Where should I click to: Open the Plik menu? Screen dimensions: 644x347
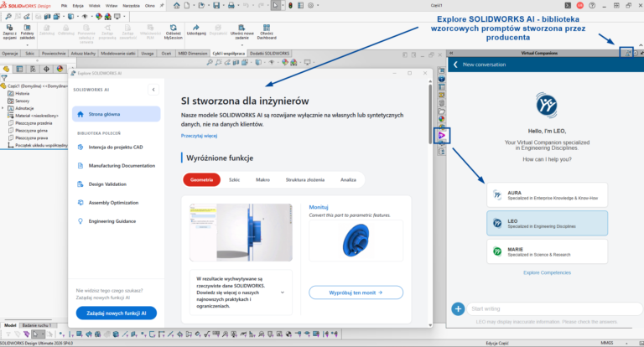click(x=64, y=6)
